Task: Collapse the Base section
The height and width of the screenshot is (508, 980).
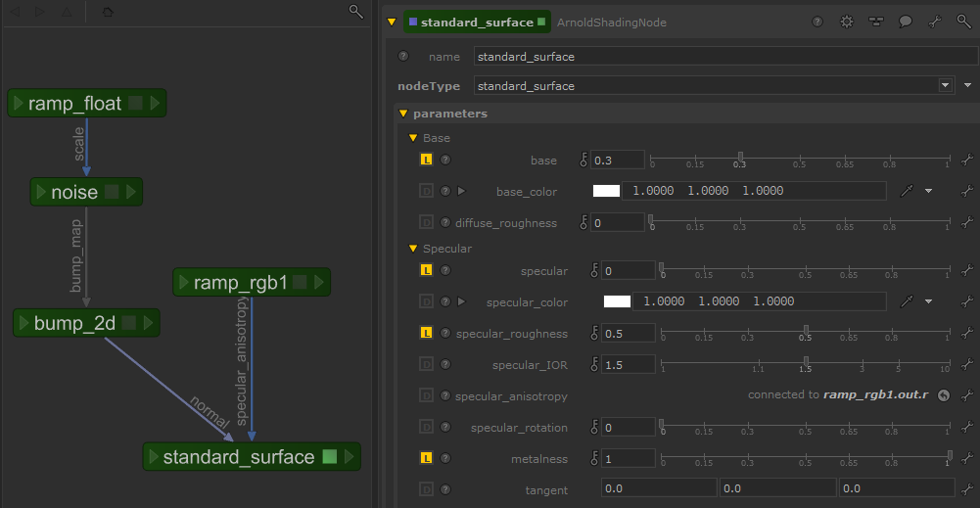Action: point(413,137)
